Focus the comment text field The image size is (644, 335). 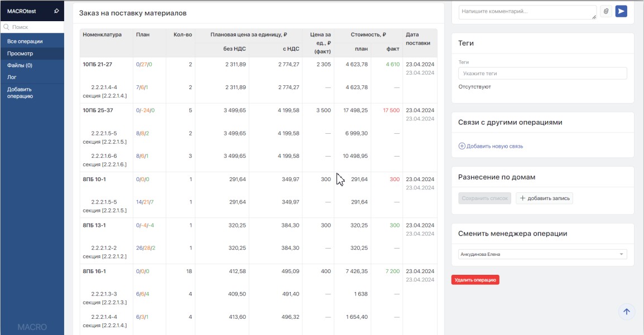(527, 12)
